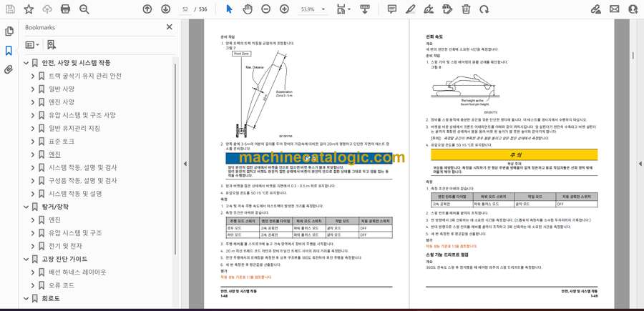Click the Bookmarks sidebar icon
Viewport: 644px width, 311px height.
tap(9, 51)
